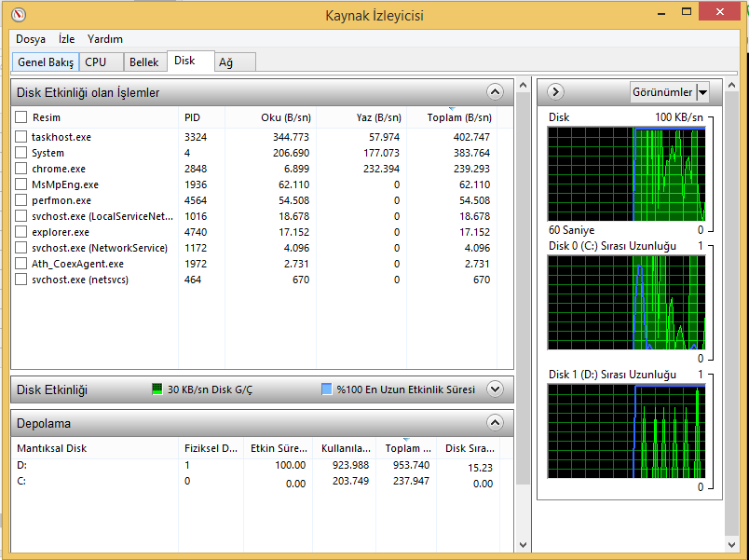
Task: Maximize the Kaynak İzleyicisi window
Action: pos(687,12)
